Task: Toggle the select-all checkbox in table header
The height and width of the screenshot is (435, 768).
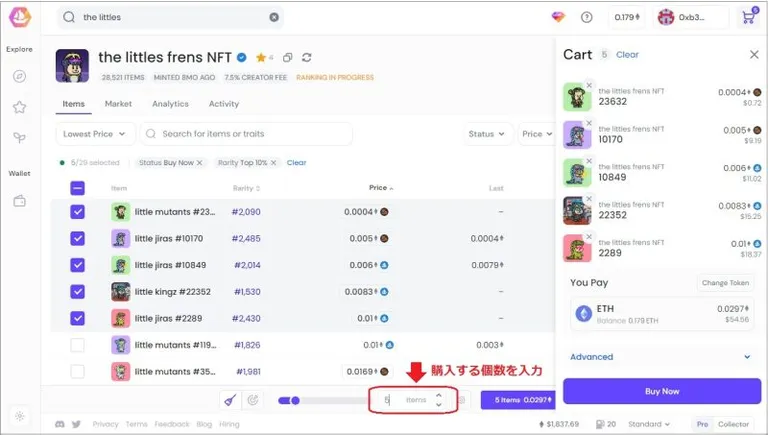Action: (x=77, y=188)
